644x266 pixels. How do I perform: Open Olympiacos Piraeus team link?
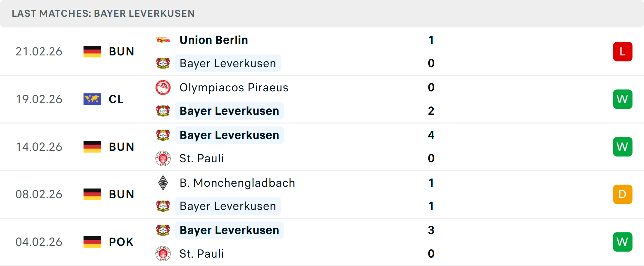click(234, 88)
